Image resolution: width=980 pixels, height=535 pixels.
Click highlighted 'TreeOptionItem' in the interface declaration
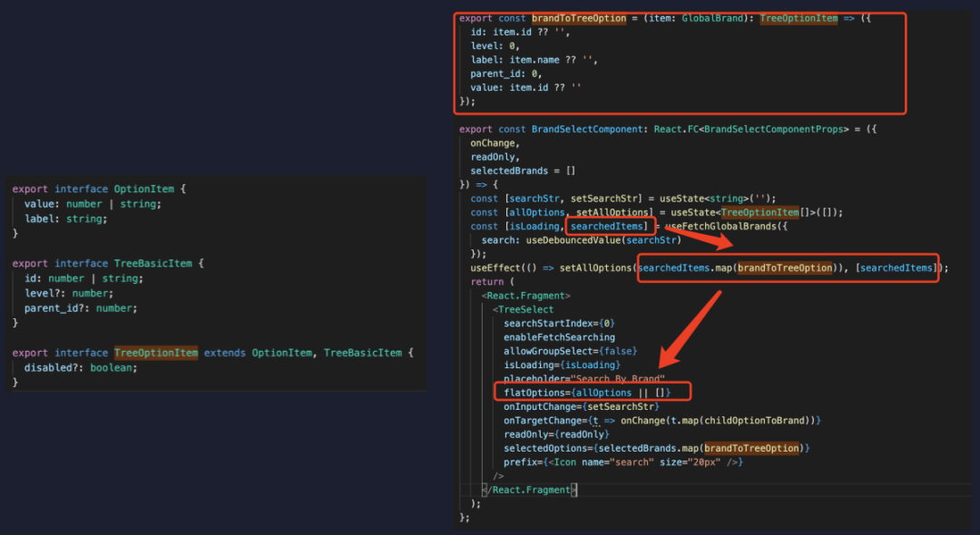coord(156,353)
